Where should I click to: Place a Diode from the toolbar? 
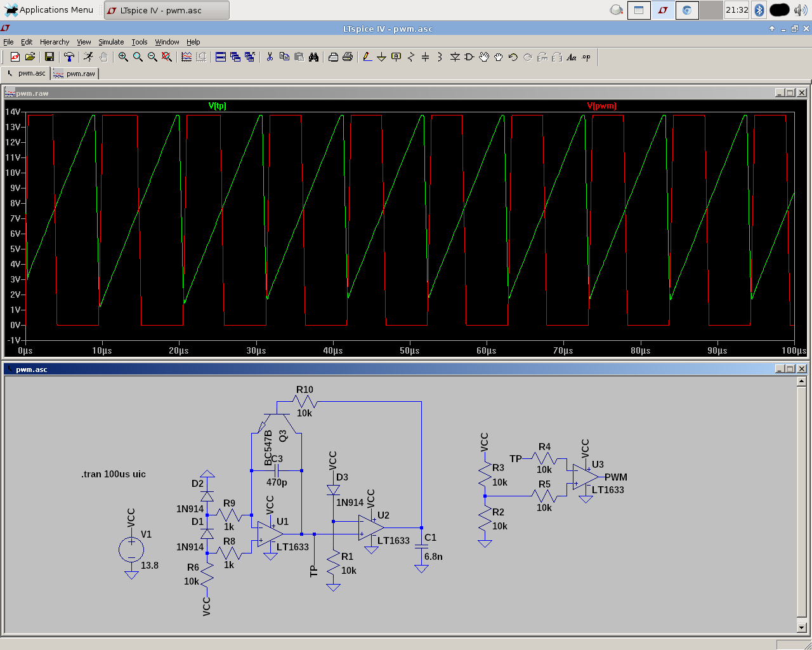tap(455, 57)
